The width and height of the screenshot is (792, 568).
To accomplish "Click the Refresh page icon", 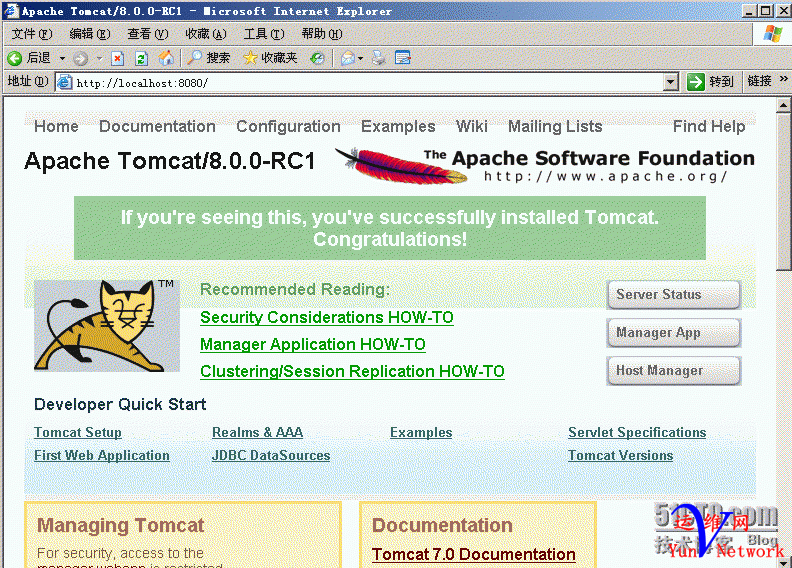I will coord(141,59).
